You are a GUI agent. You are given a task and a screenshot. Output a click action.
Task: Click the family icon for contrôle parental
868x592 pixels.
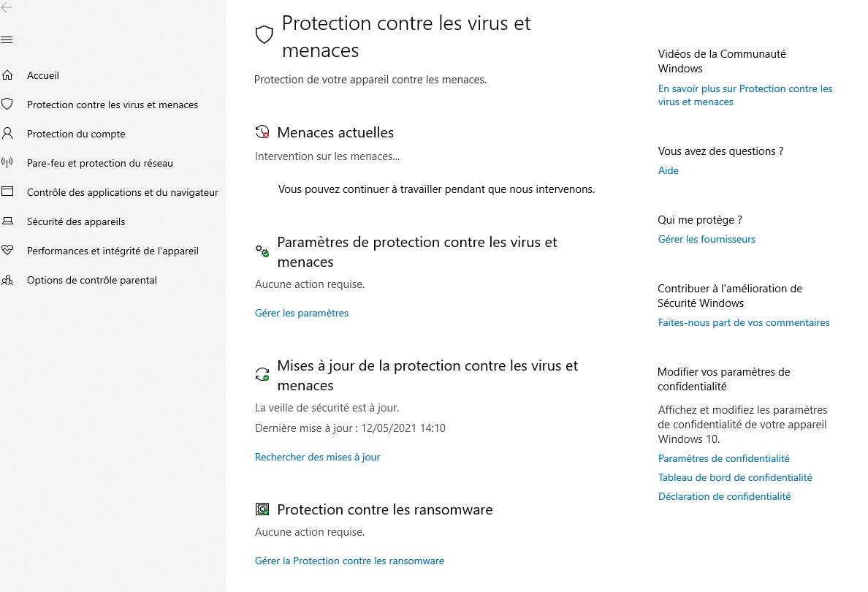7,280
